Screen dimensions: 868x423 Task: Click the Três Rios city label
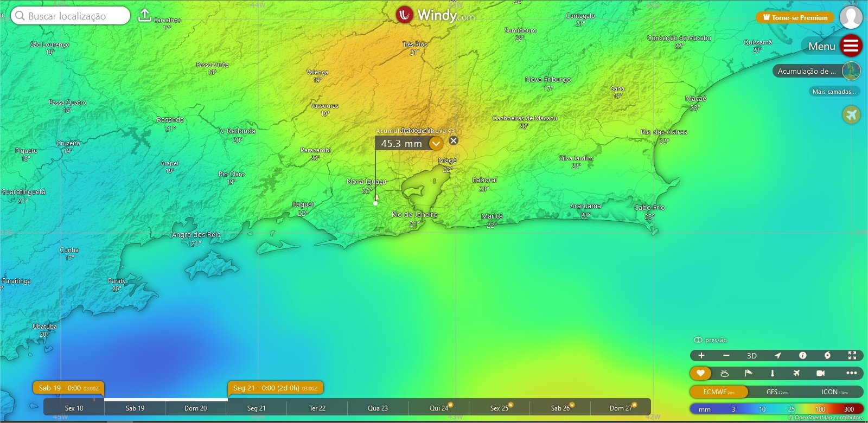[x=414, y=44]
